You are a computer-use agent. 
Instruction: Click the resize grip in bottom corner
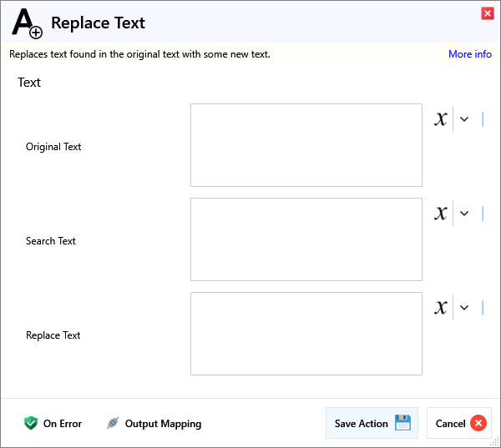(494, 442)
